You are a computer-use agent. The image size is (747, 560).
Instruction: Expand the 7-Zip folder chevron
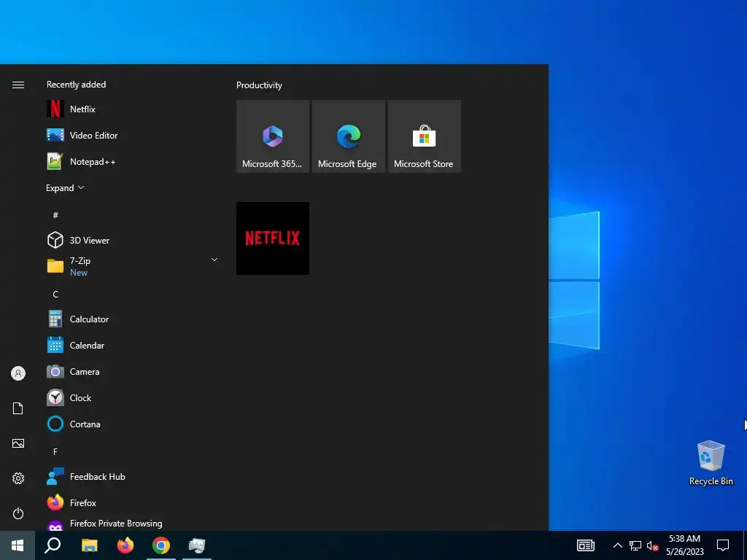(x=214, y=260)
